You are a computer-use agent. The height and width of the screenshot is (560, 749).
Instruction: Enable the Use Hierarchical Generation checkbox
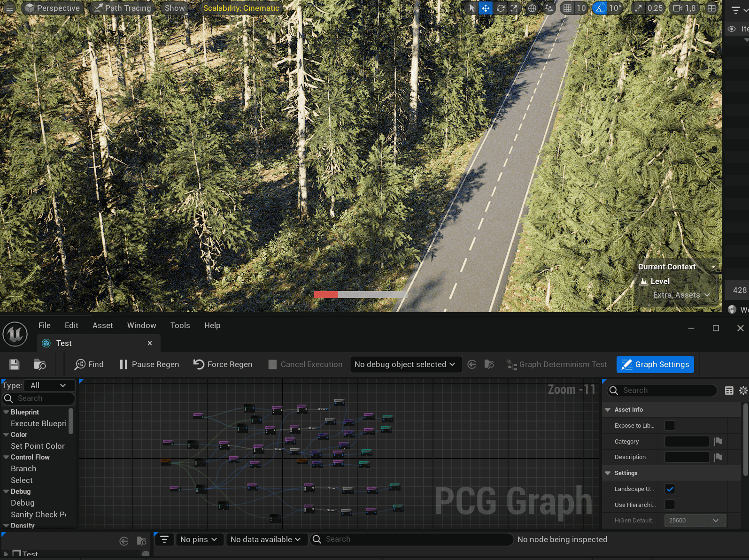(670, 505)
